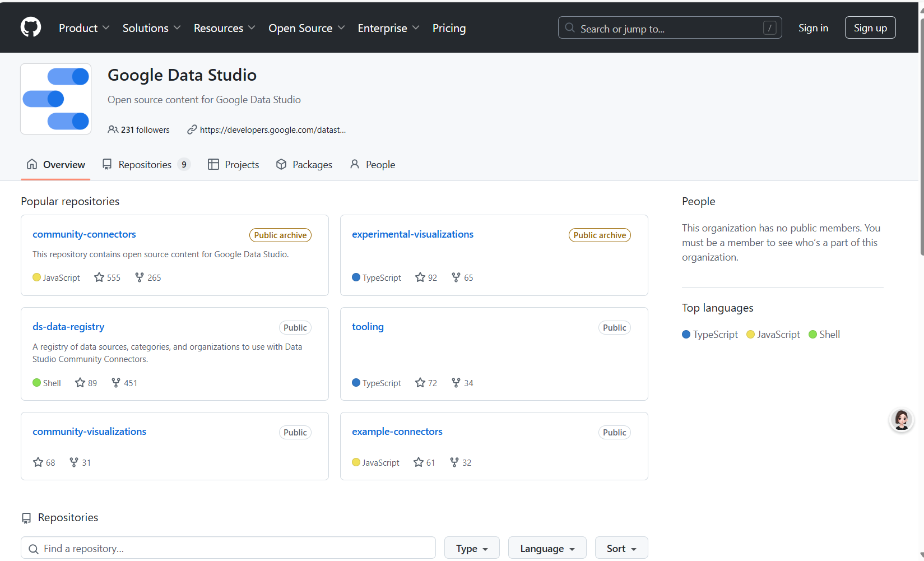Click the magnifier icon in Find a repository

[x=34, y=549]
